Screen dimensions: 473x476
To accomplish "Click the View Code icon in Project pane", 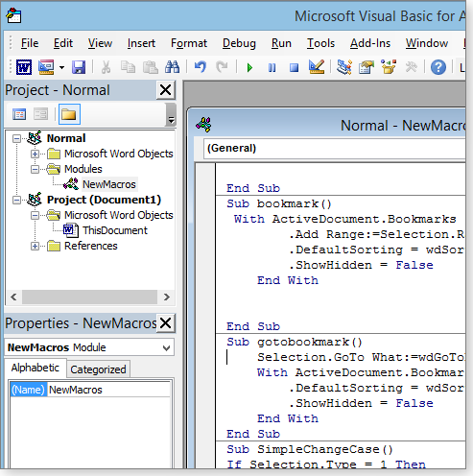I will [19, 114].
